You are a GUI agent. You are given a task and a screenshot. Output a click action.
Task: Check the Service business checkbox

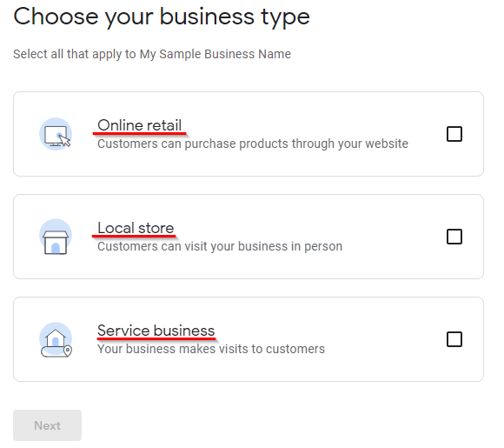click(x=454, y=339)
